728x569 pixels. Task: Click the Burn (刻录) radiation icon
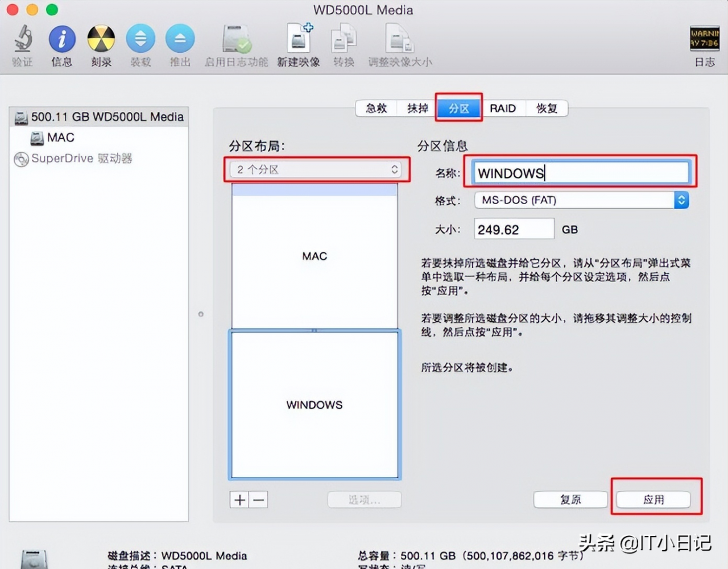[x=101, y=39]
